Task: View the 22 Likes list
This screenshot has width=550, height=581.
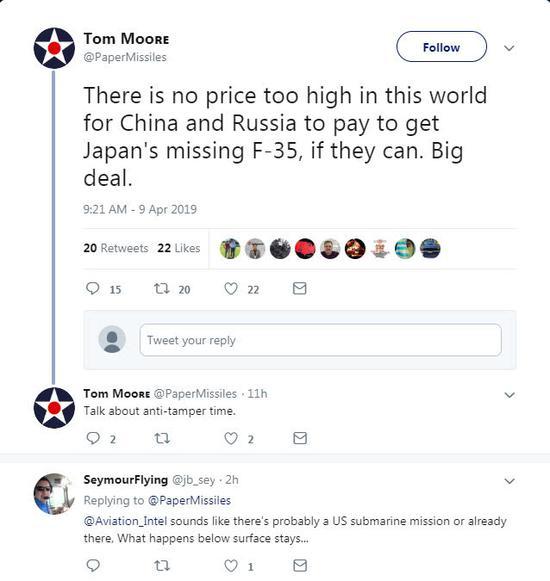Action: pyautogui.click(x=179, y=248)
